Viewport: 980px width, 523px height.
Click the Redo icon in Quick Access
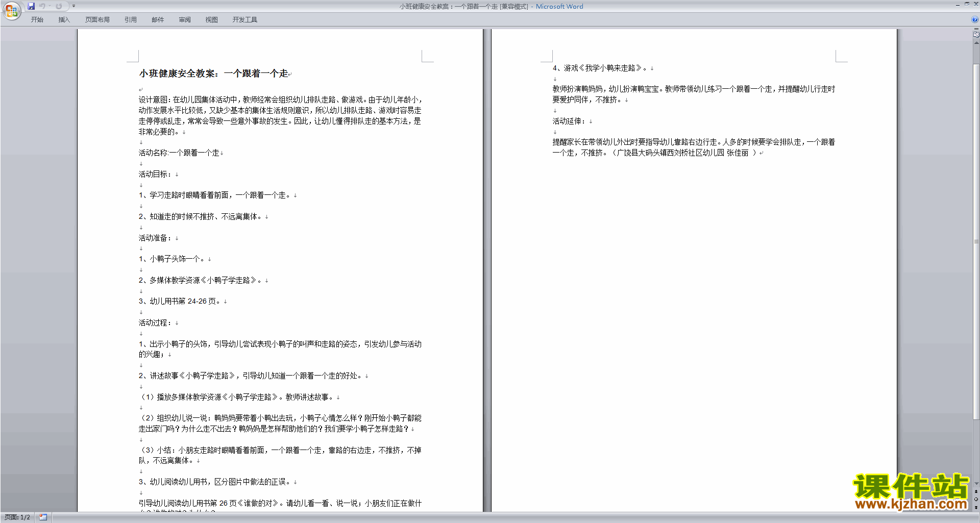(x=59, y=6)
